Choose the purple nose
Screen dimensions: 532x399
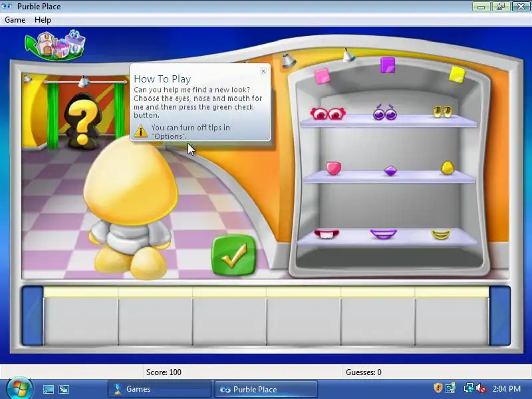coord(390,171)
